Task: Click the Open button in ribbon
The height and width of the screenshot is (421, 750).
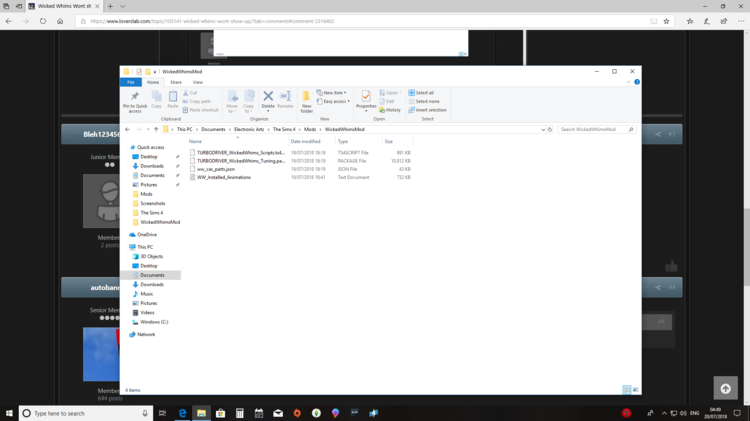Action: click(x=390, y=93)
